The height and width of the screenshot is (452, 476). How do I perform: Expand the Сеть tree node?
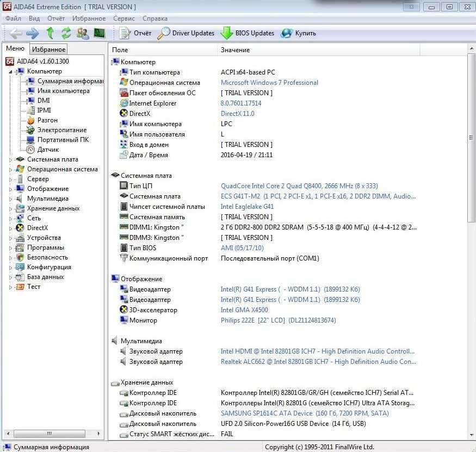click(11, 219)
